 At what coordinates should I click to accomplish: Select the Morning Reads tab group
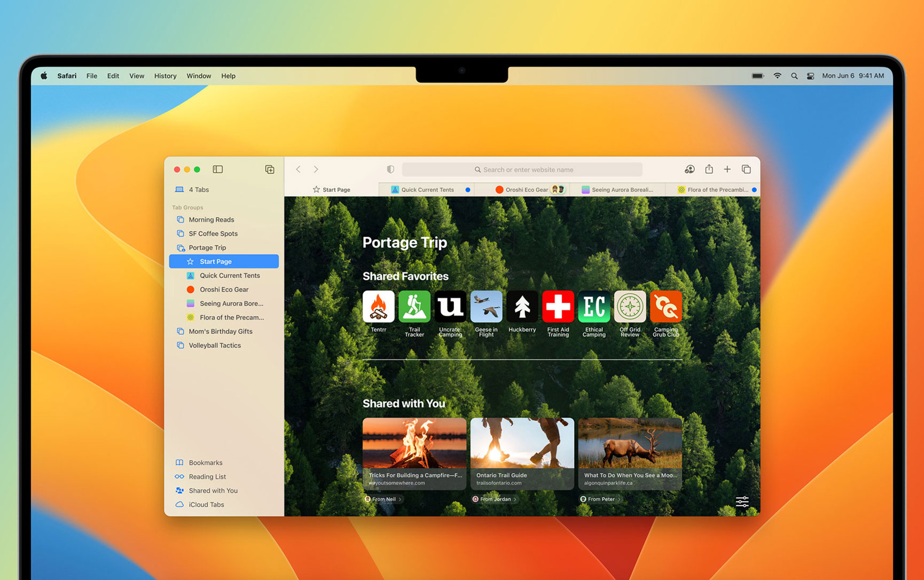(224, 220)
